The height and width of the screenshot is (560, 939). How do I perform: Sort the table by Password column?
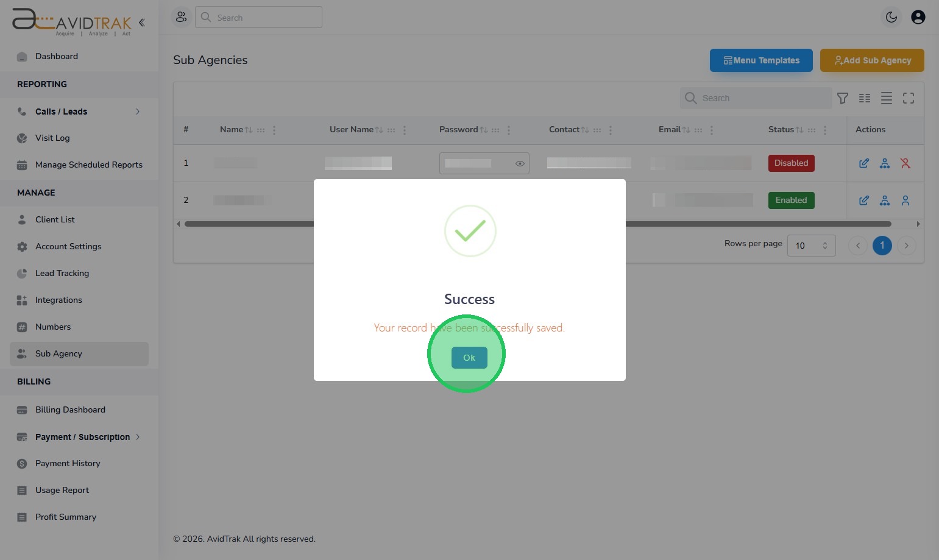pos(484,130)
